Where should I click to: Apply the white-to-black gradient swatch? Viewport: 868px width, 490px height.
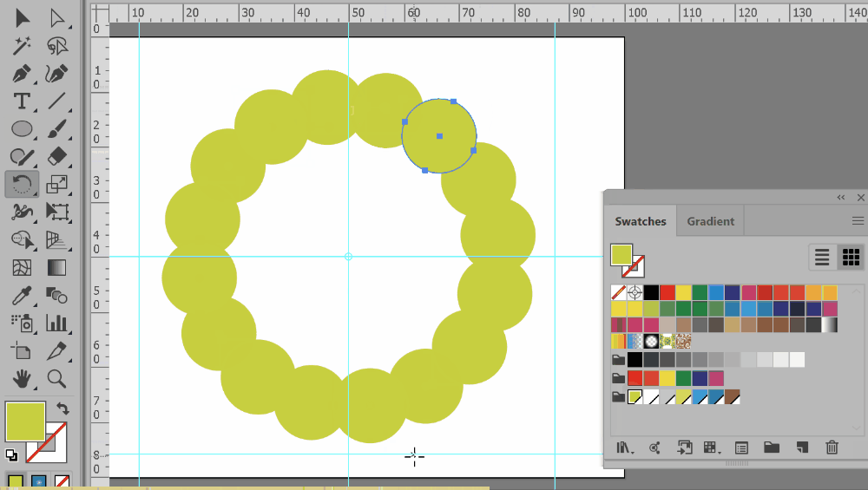click(829, 324)
